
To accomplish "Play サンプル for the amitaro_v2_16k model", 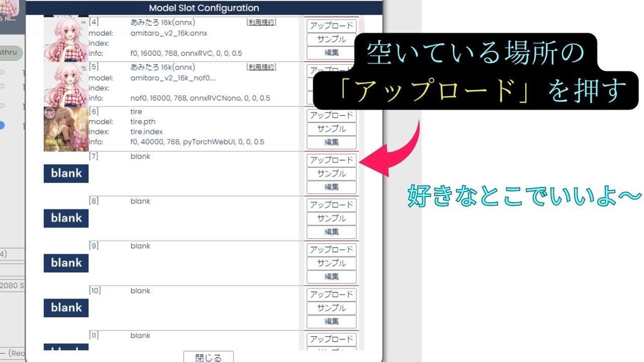I will tap(331, 39).
